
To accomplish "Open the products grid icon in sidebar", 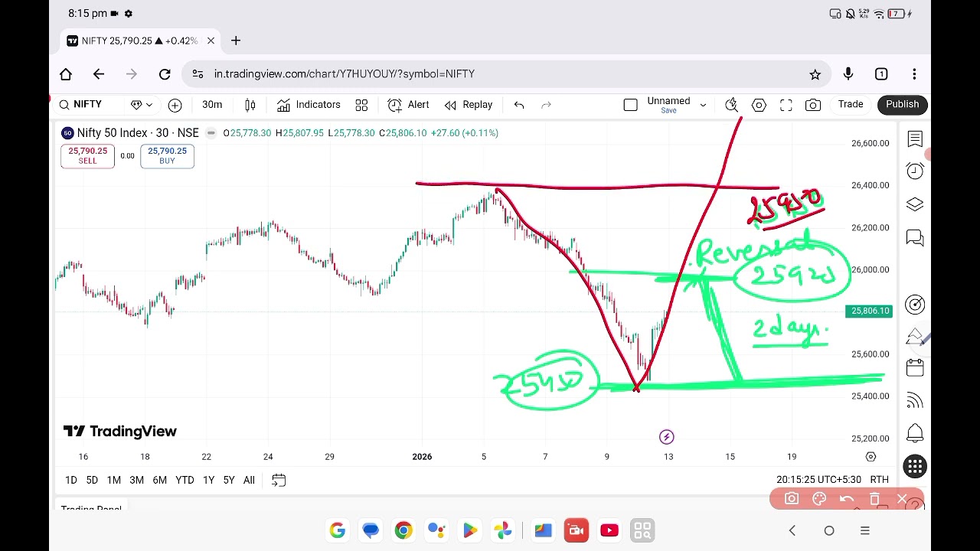I will coord(915,467).
